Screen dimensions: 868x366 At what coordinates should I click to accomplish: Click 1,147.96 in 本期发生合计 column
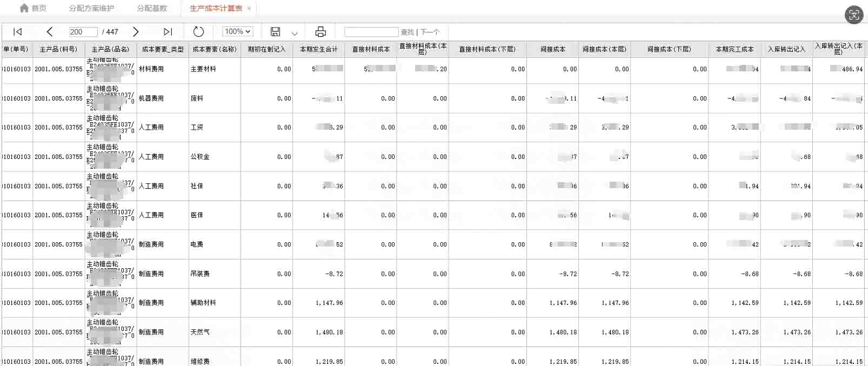coord(329,303)
